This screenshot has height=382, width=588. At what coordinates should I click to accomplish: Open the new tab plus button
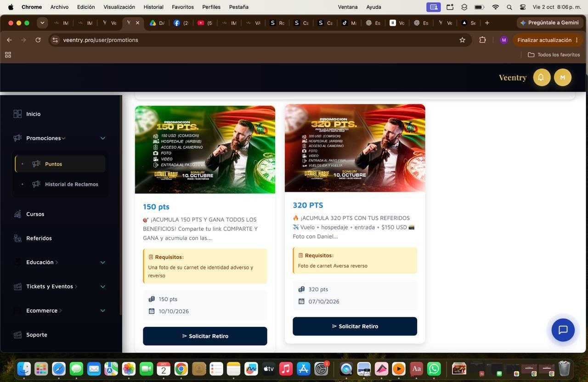[487, 22]
